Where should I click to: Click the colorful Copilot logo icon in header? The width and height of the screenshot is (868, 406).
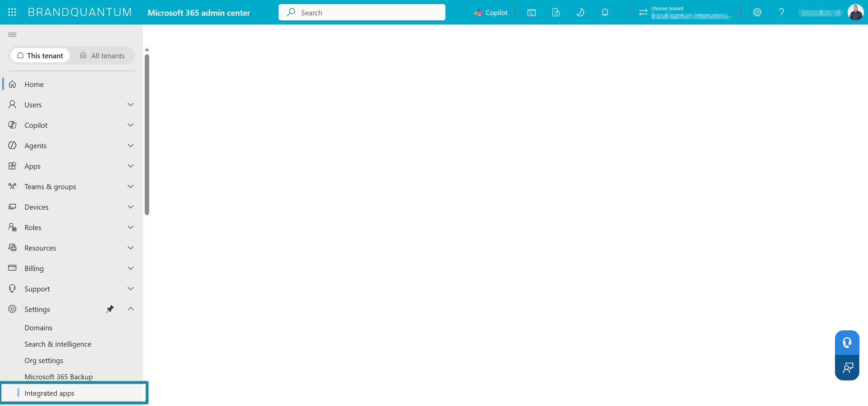coord(478,13)
